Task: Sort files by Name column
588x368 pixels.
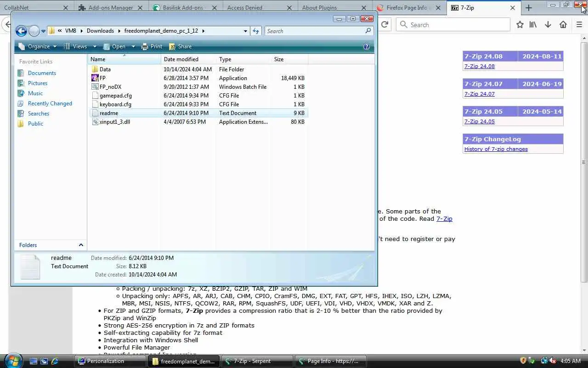Action: 124,59
